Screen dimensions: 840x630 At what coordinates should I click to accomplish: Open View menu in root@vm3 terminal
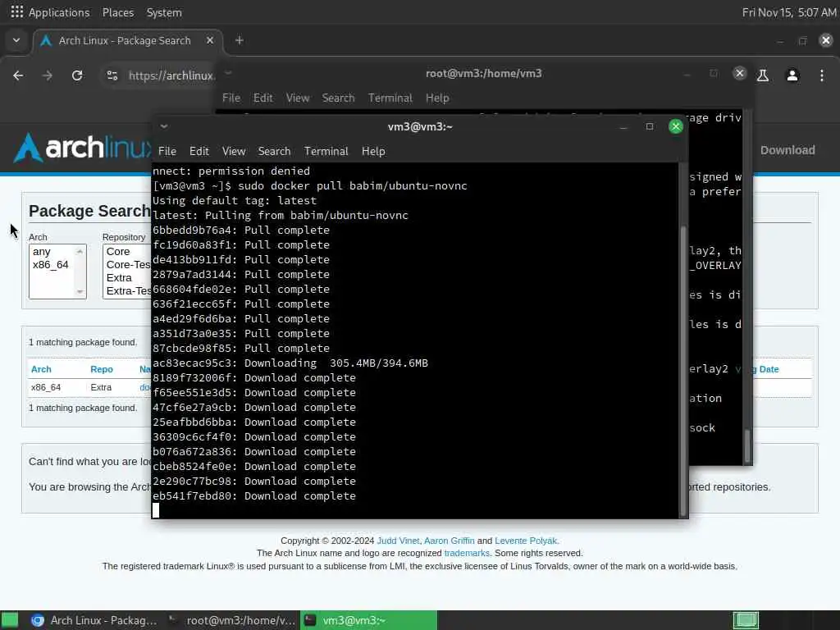click(297, 98)
